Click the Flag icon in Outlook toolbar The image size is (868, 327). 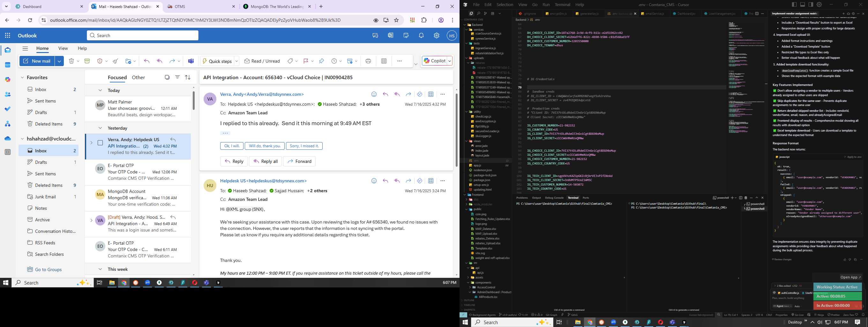point(306,61)
